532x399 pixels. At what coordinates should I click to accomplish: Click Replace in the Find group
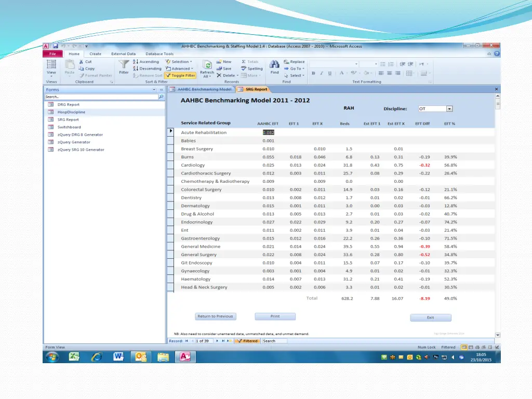pos(294,62)
